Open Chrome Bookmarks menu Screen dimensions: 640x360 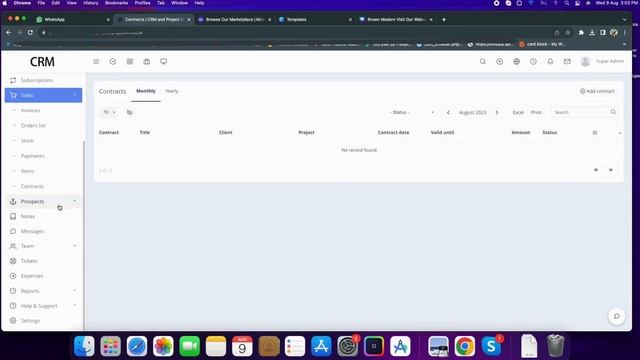coord(116,3)
